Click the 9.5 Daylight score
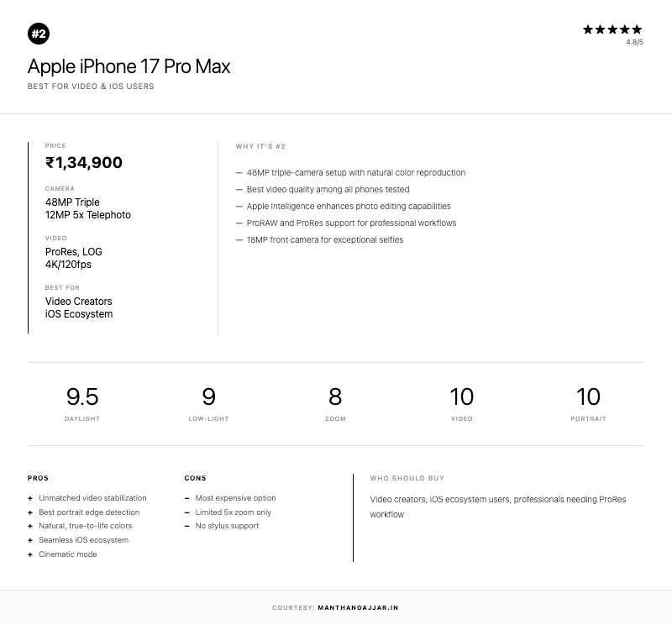672x625 pixels. point(82,397)
